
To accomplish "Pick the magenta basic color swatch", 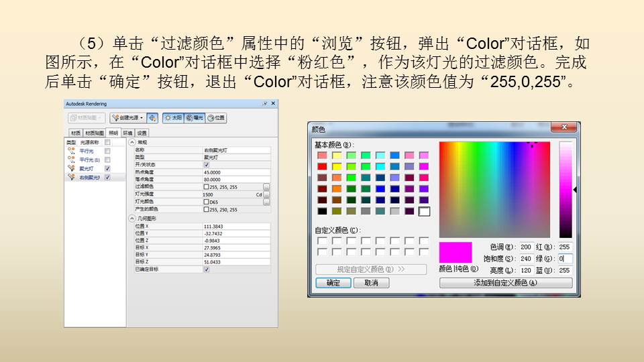I will (424, 166).
